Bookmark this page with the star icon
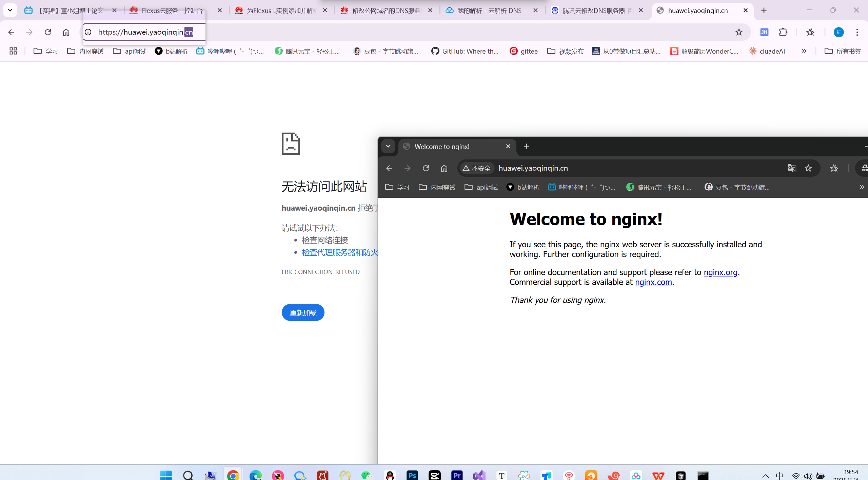This screenshot has width=868, height=480. [739, 32]
